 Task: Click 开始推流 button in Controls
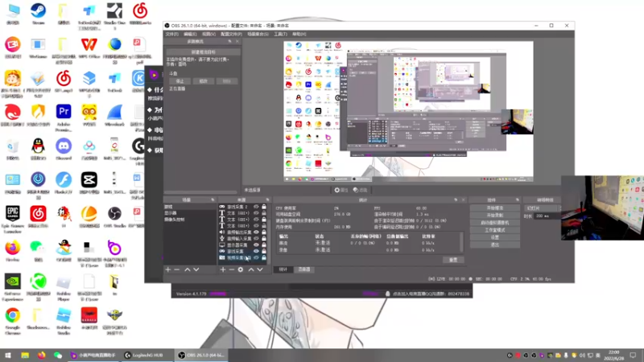coord(495,208)
